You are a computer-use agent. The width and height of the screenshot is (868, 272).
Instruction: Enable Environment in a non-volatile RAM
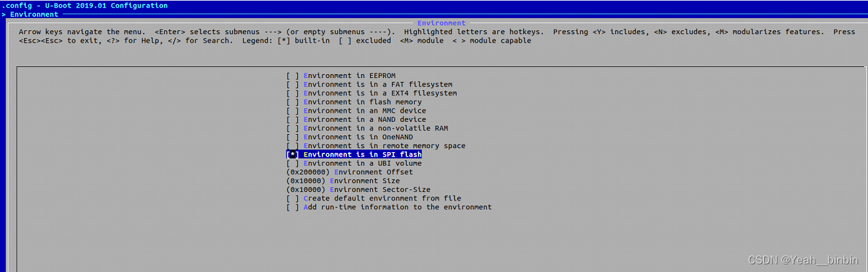pos(367,128)
